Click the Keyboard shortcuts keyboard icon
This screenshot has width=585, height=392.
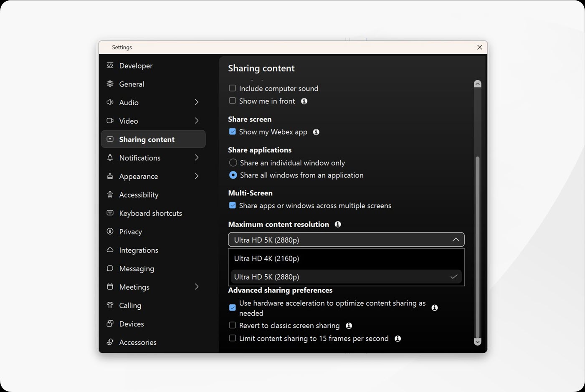pos(110,213)
